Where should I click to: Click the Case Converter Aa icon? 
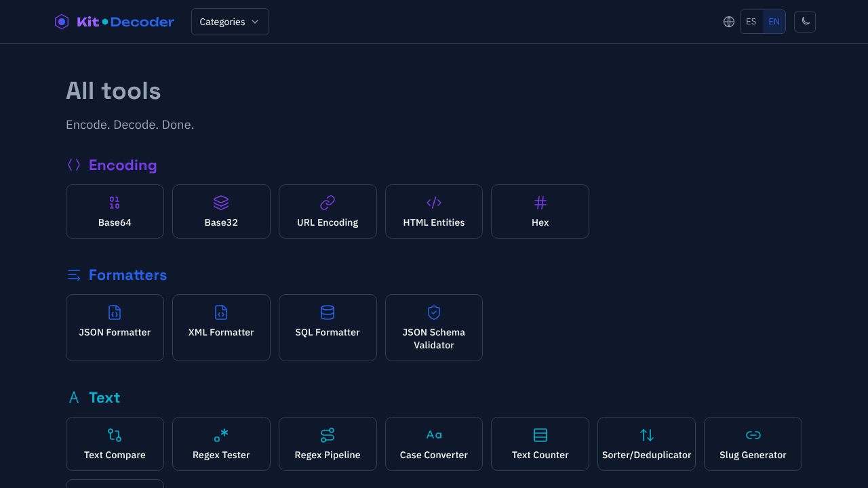[434, 435]
